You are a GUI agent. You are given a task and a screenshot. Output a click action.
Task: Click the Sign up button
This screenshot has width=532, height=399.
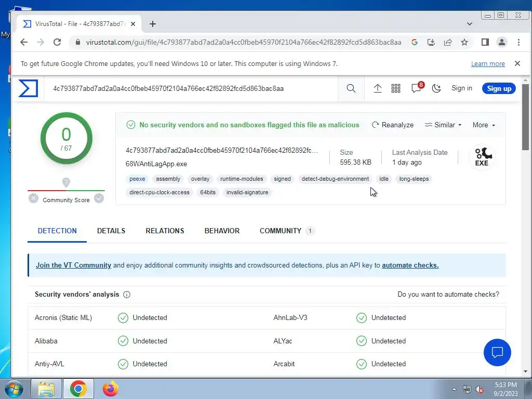click(499, 88)
